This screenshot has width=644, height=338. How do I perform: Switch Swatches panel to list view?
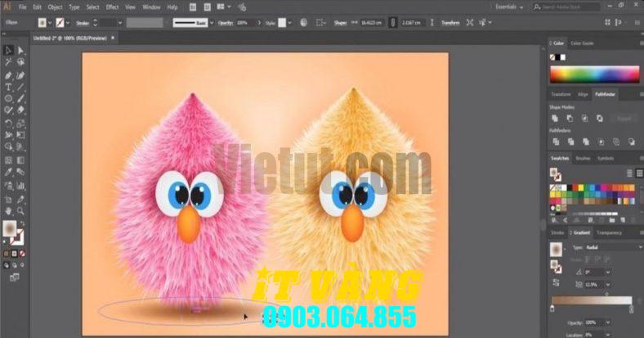(629, 174)
